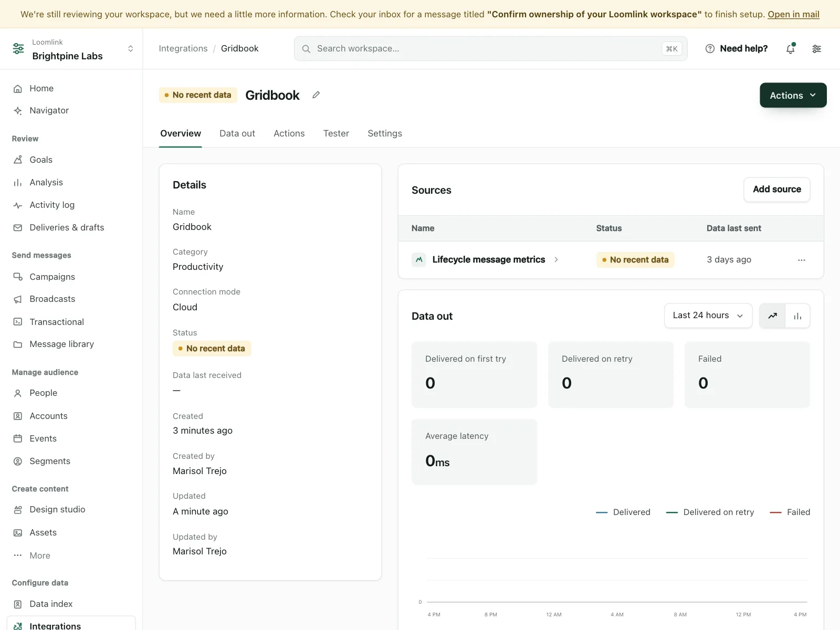Image resolution: width=840 pixels, height=630 pixels.
Task: Open the Last 24 hours dropdown
Action: 708,316
